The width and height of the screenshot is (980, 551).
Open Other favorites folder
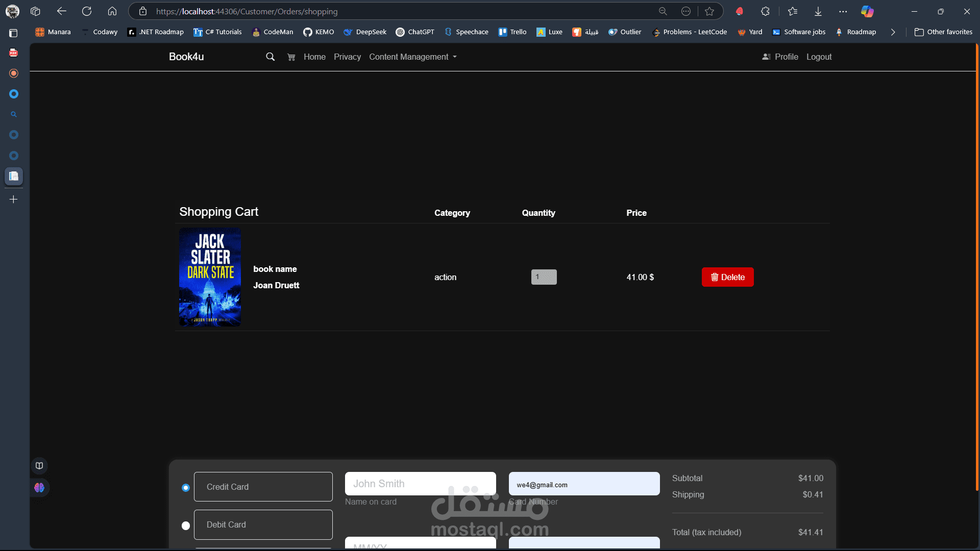(943, 32)
